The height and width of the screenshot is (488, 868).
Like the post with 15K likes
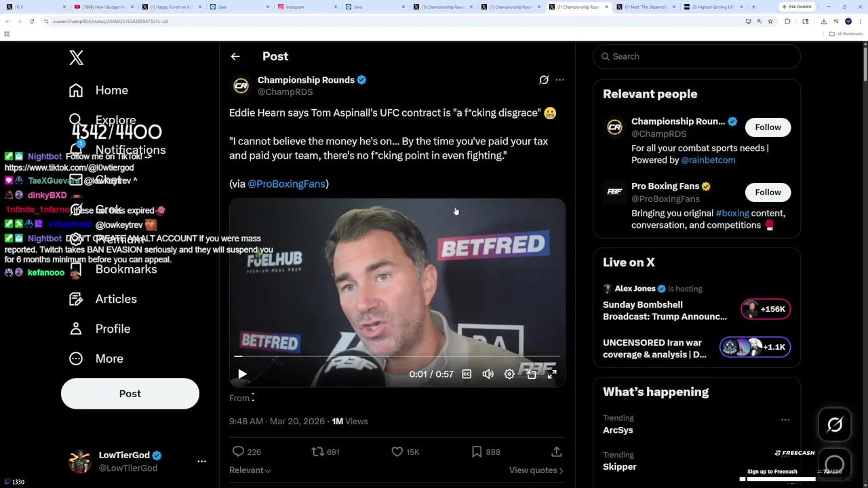[397, 451]
